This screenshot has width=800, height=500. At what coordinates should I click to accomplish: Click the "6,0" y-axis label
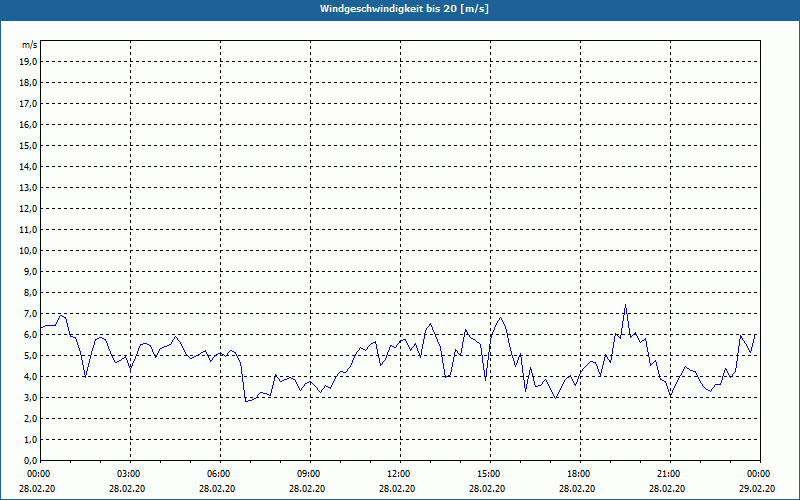pos(31,335)
